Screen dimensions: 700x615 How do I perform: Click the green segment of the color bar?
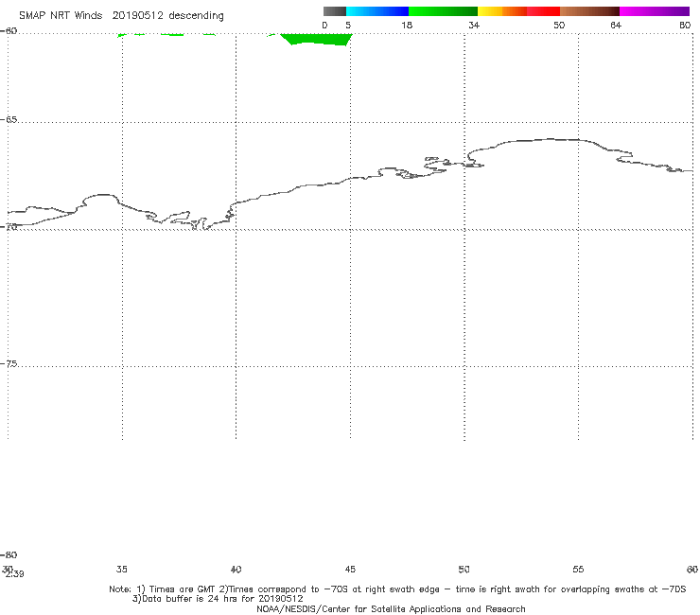[443, 11]
